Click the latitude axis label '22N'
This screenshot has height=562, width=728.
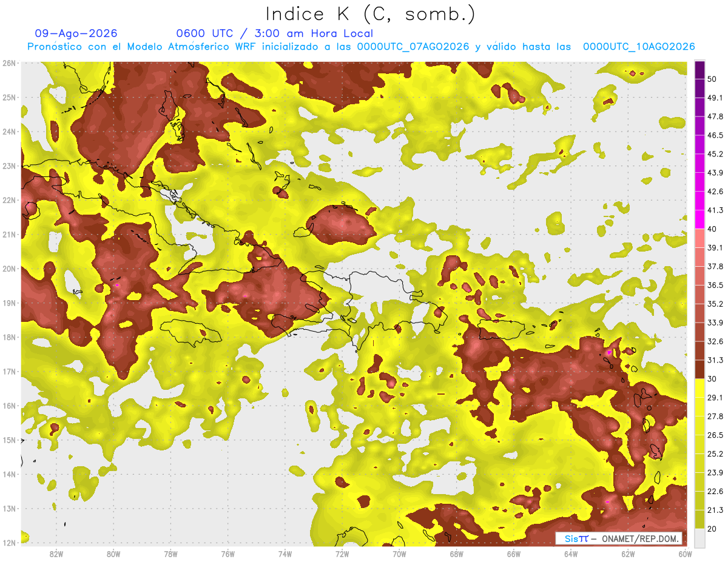[9, 200]
